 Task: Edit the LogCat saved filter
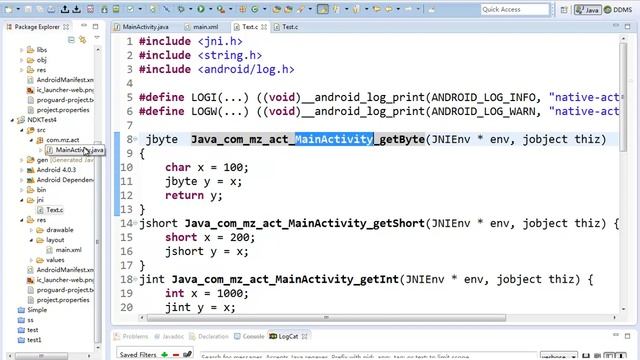click(187, 354)
